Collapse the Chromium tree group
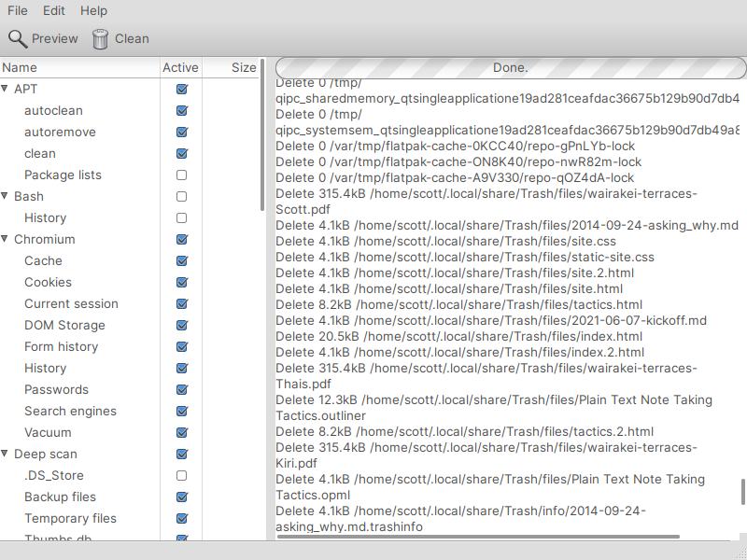The width and height of the screenshot is (747, 560). pos(5,240)
